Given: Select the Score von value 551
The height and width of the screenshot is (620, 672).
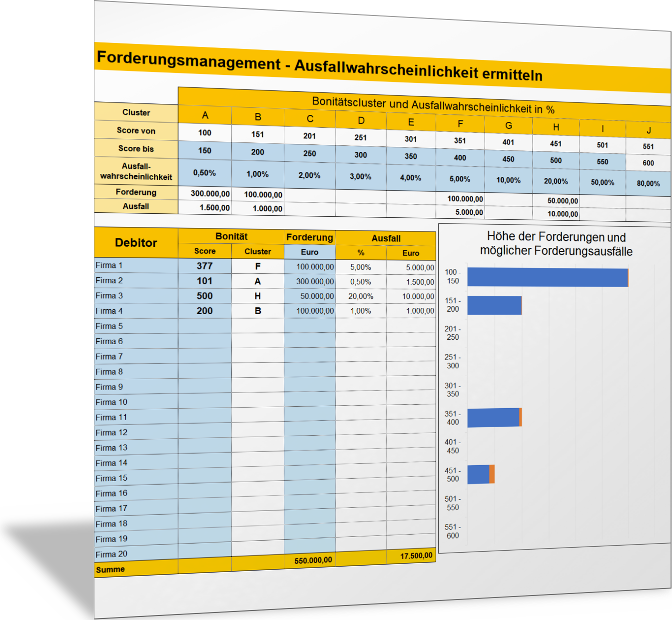Looking at the screenshot, I should (649, 146).
